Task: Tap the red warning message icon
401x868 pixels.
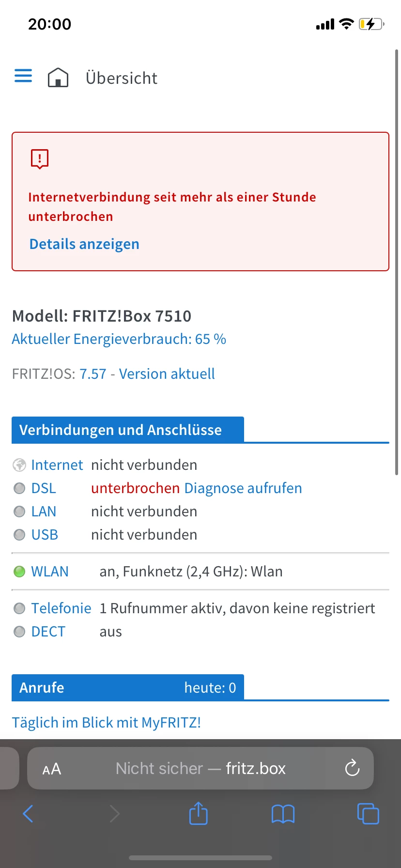Action: [40, 159]
